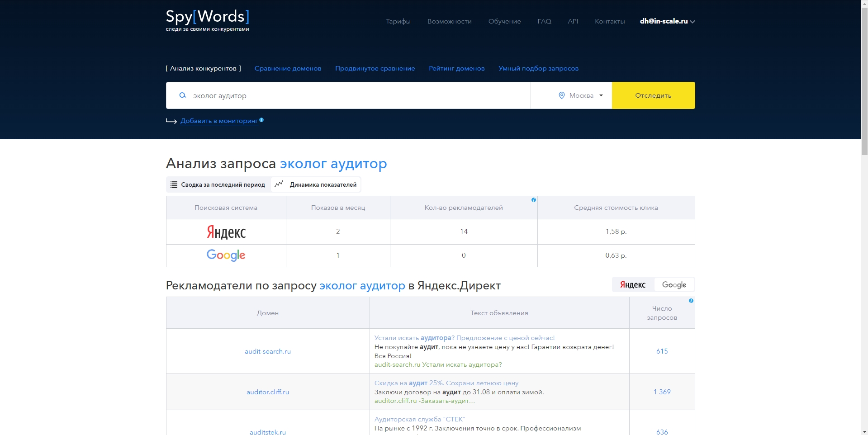Switch to Умный подбор запросов tab
Viewport: 868px width, 435px height.
(539, 68)
